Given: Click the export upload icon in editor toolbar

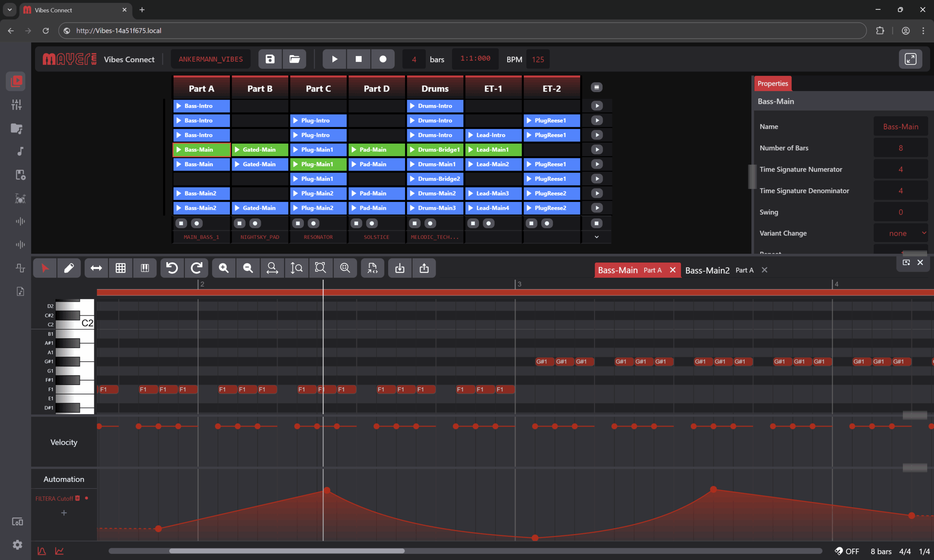Looking at the screenshot, I should [424, 268].
